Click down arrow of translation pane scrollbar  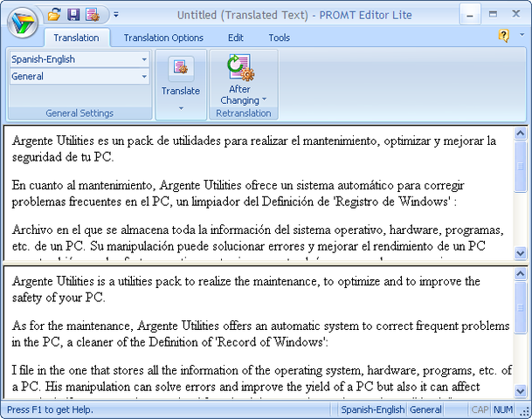pyautogui.click(x=520, y=391)
